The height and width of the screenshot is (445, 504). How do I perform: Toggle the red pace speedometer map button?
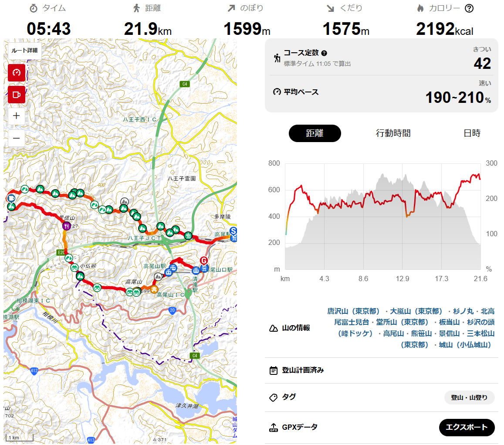(17, 73)
